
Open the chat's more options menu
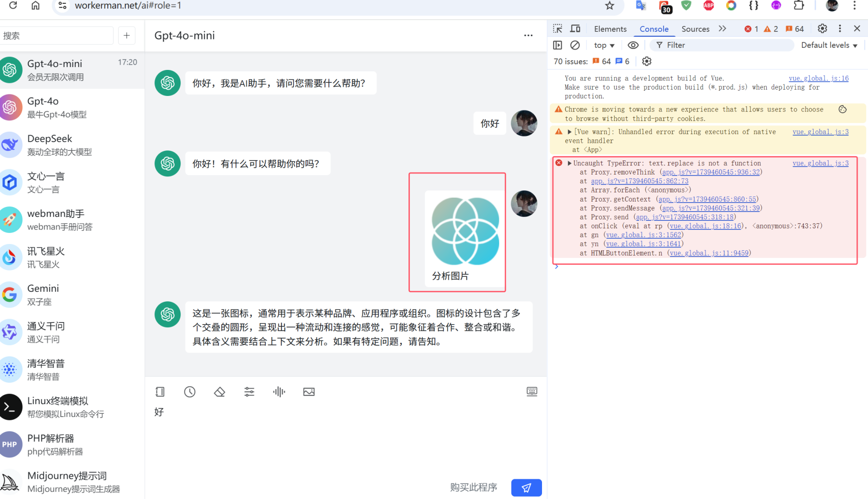pos(529,35)
